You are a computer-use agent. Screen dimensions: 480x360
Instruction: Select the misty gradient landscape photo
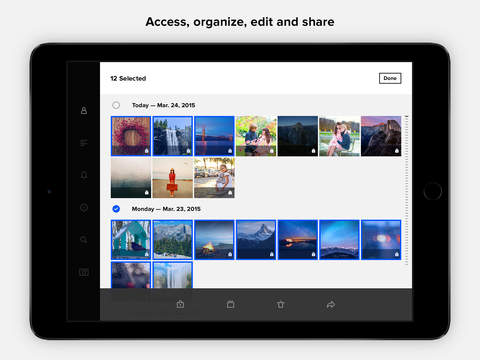pos(131,178)
